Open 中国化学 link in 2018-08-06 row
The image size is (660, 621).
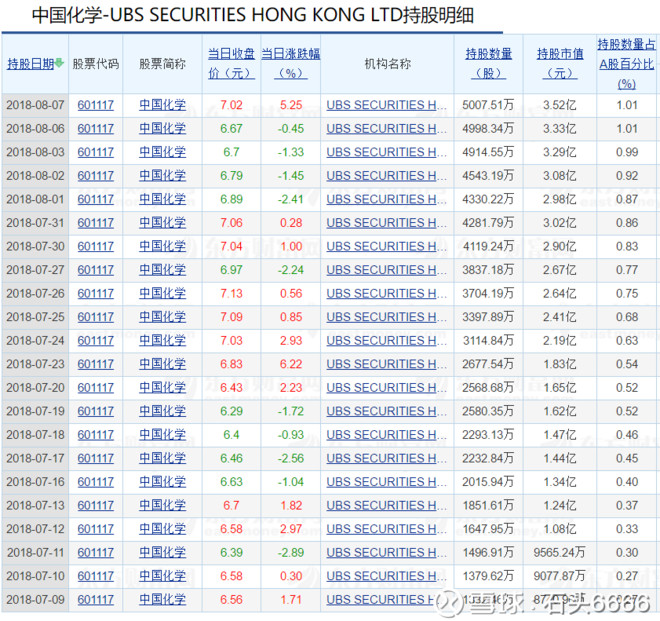tap(162, 128)
